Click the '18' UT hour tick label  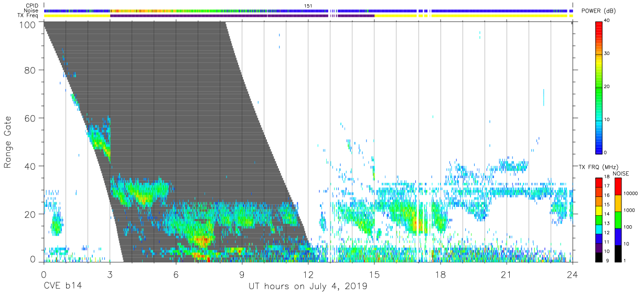click(x=441, y=274)
